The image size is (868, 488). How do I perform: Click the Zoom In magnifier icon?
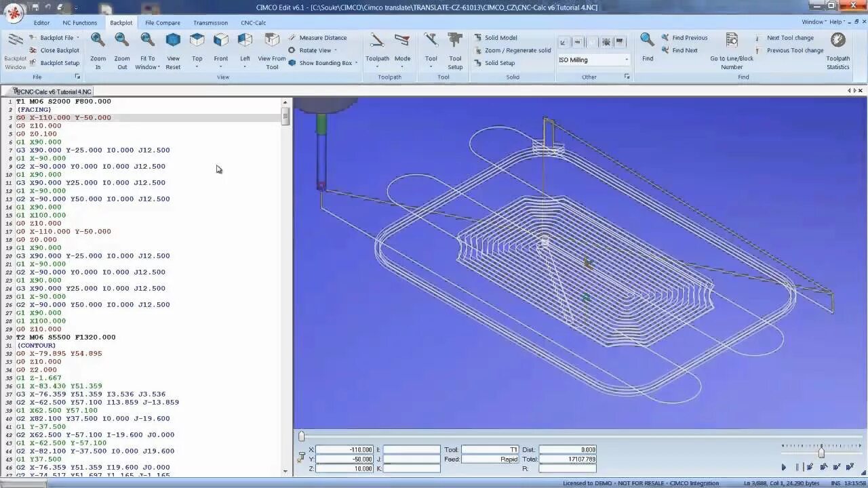tap(98, 40)
